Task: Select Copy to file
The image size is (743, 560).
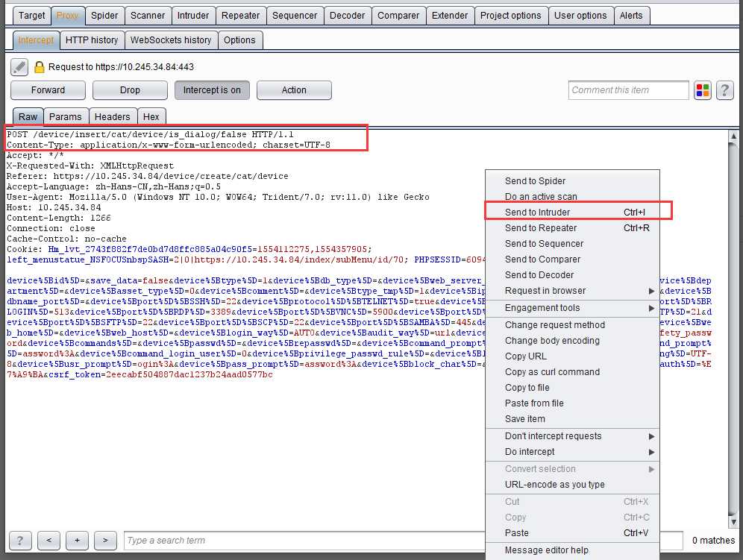Action: (x=572, y=388)
